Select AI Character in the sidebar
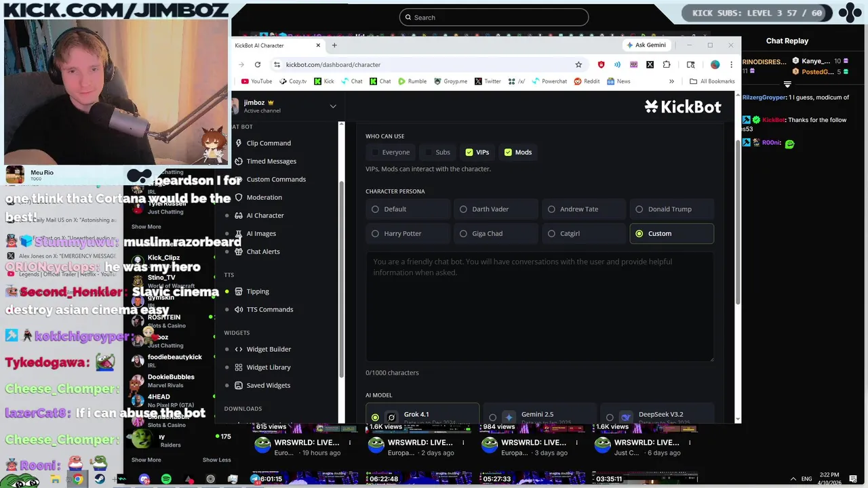This screenshot has height=488, width=868. pos(265,216)
